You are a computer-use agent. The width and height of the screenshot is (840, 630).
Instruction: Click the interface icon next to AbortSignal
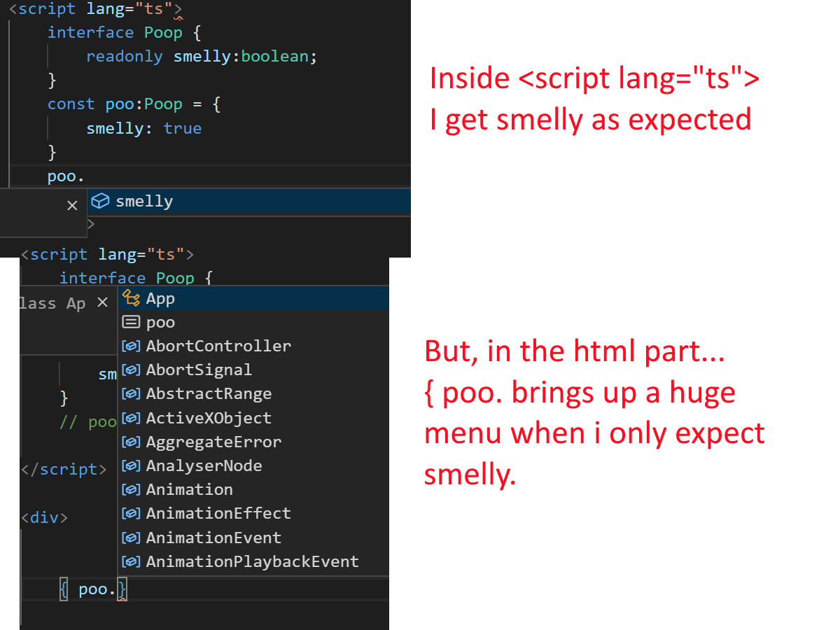tap(131, 370)
